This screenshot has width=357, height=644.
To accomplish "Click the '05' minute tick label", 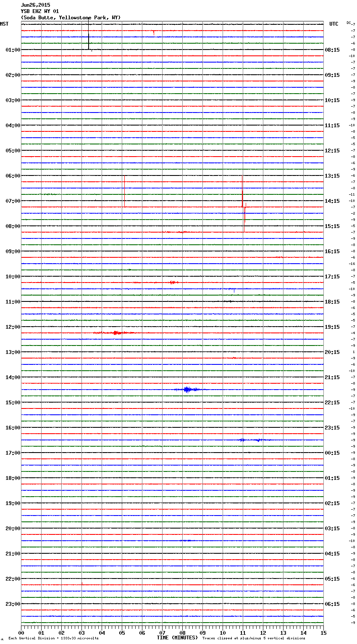I will point(122,633).
